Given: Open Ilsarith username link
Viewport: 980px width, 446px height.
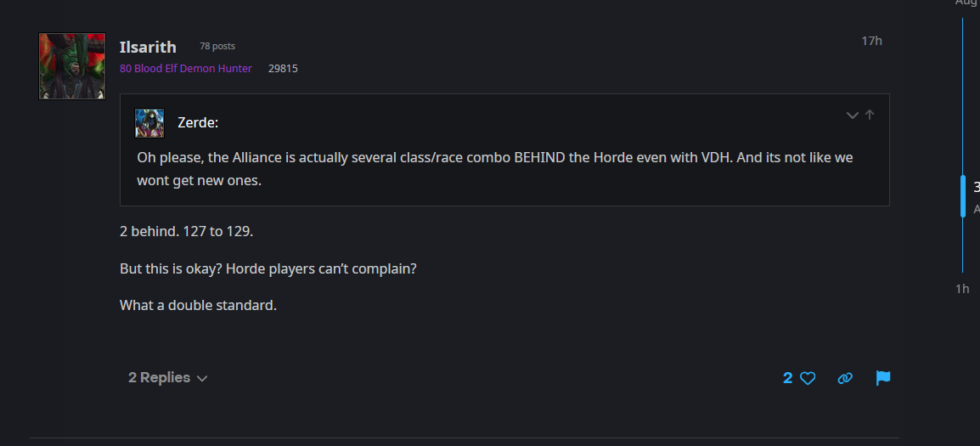Looking at the screenshot, I should (148, 47).
